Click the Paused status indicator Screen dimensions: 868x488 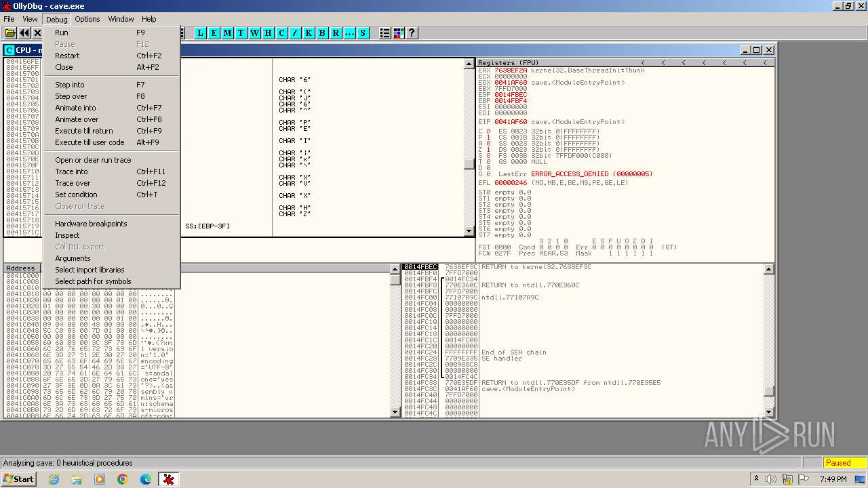point(844,463)
